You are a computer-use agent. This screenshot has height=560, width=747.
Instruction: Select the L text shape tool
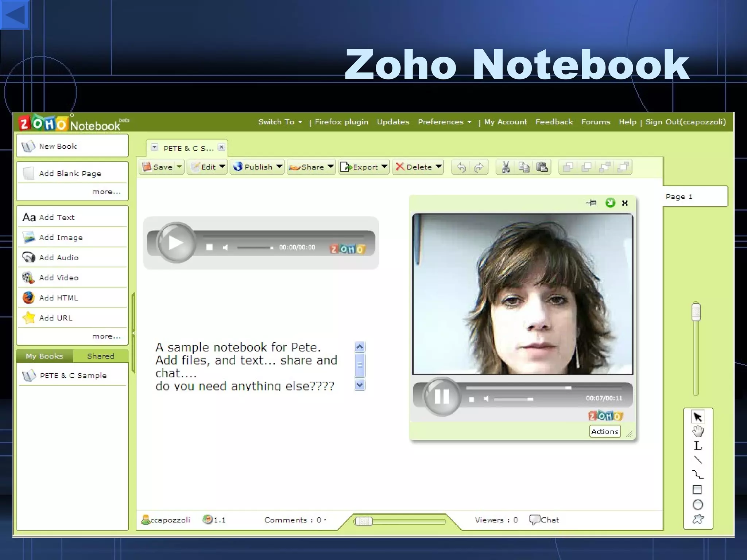(x=698, y=446)
